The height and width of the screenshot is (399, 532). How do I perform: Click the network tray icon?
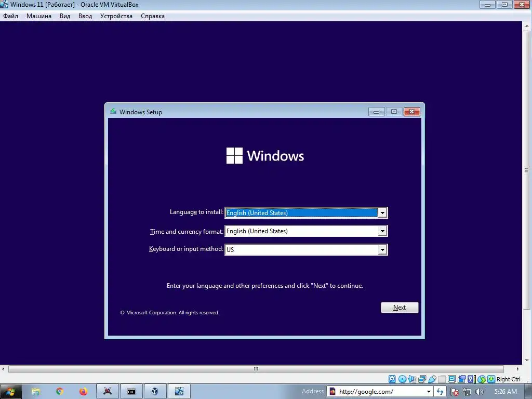(x=467, y=392)
